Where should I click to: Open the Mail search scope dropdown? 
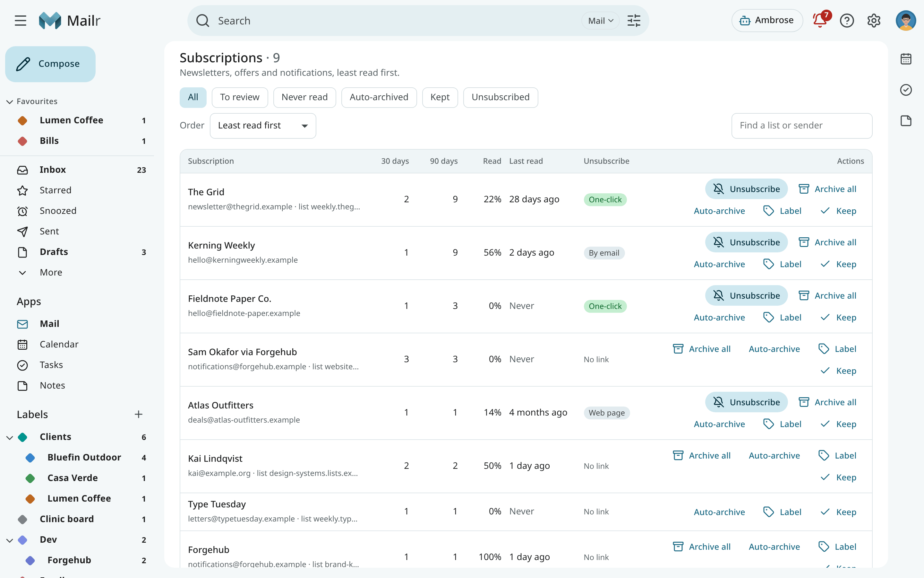tap(600, 21)
